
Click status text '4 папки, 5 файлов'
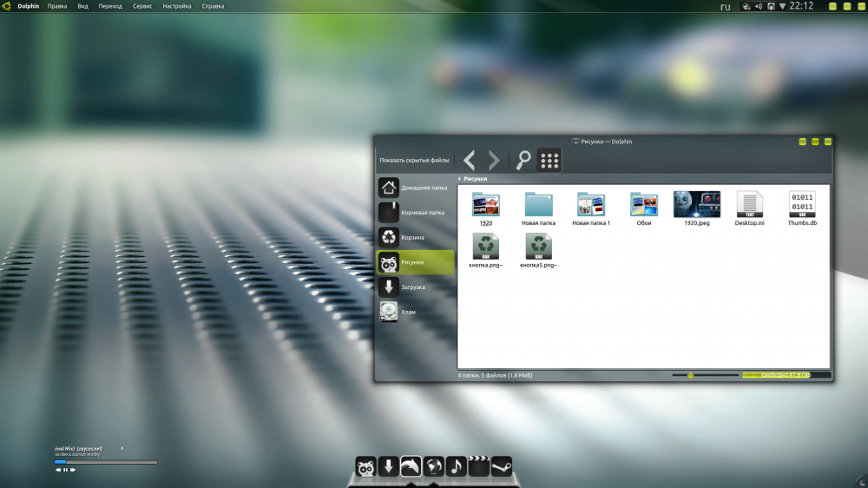pos(495,376)
